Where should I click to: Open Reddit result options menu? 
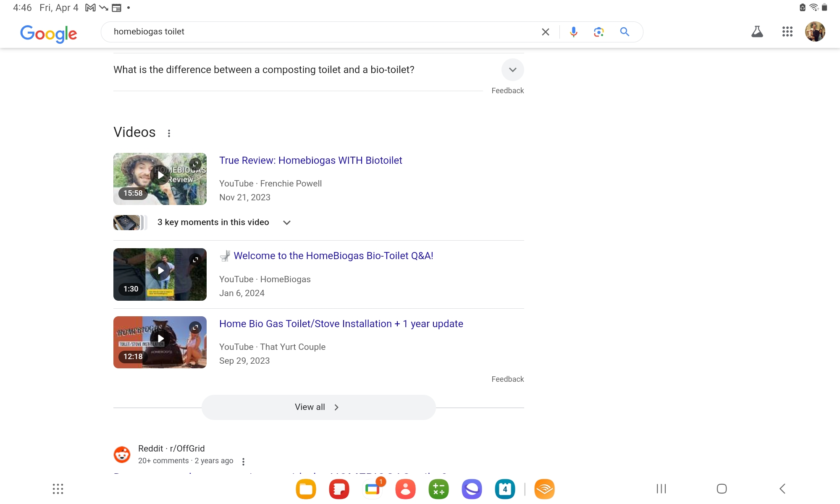[243, 462]
